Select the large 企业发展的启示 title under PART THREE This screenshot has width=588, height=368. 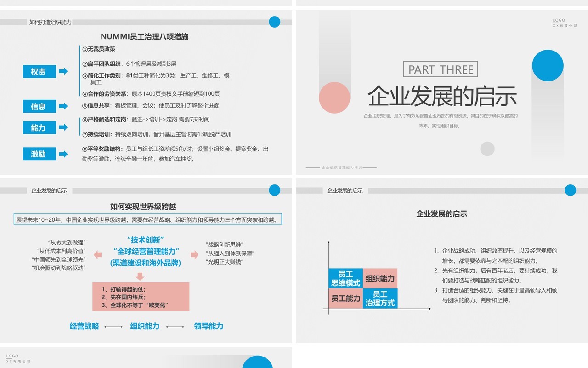pyautogui.click(x=442, y=96)
